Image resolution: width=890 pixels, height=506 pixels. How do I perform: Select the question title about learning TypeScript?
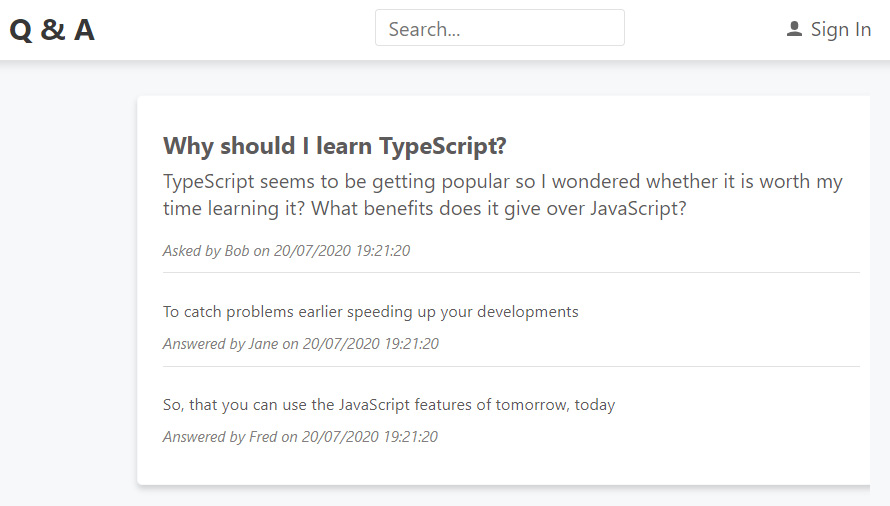(x=334, y=146)
